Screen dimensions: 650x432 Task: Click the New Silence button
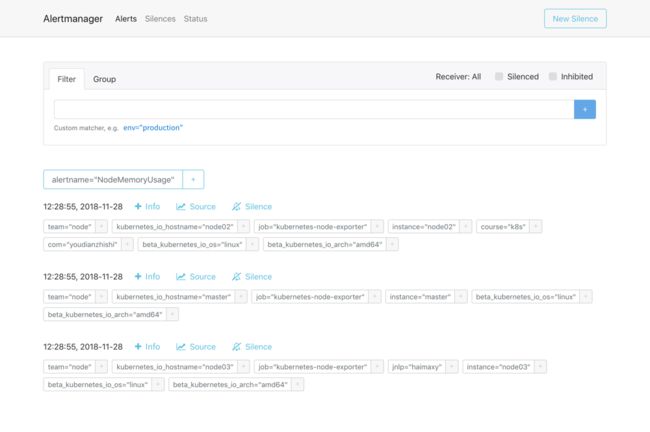click(x=575, y=19)
